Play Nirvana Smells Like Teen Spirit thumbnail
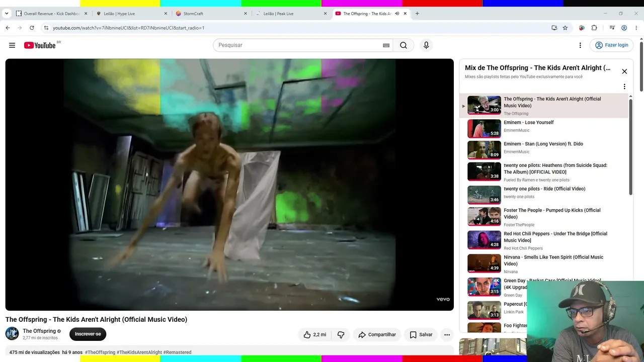 (x=484, y=263)
